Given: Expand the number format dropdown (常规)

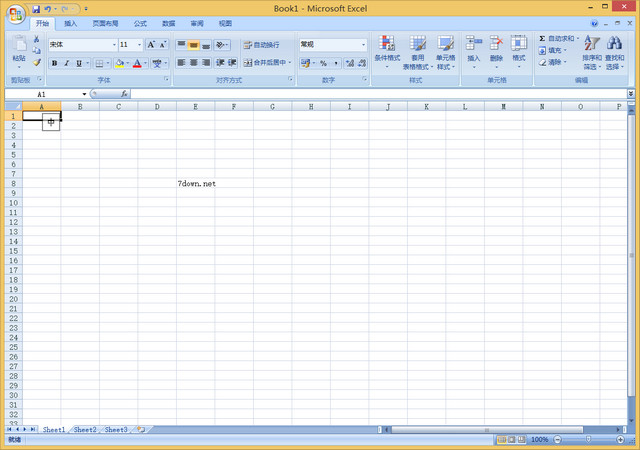Looking at the screenshot, I should [362, 45].
